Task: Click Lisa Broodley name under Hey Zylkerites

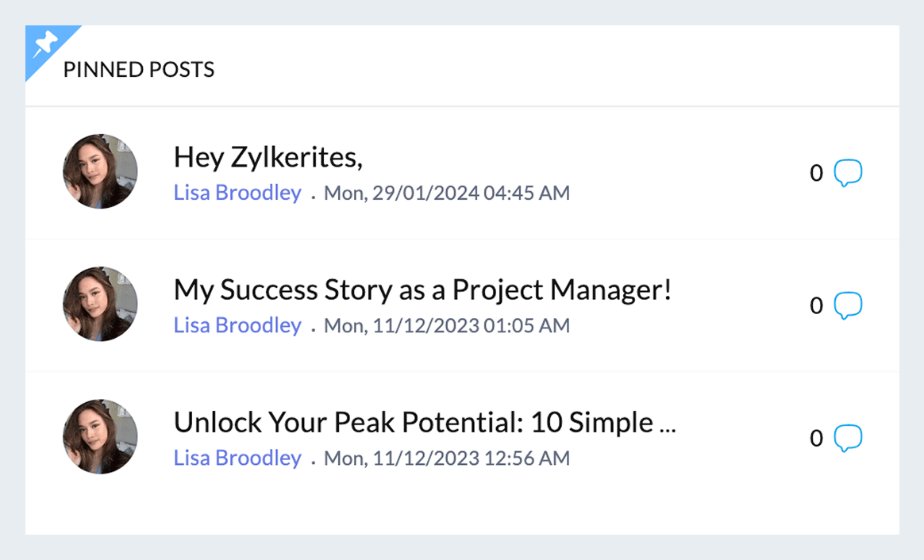Action: 237,193
